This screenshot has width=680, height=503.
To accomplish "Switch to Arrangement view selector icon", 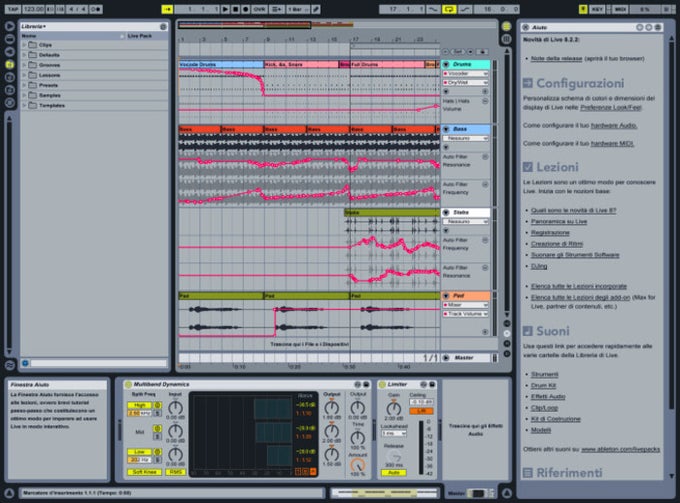I will point(506,26).
